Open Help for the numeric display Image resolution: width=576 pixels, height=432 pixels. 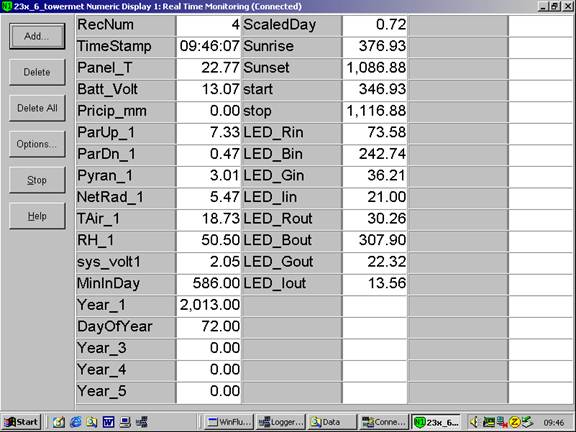coord(37,216)
